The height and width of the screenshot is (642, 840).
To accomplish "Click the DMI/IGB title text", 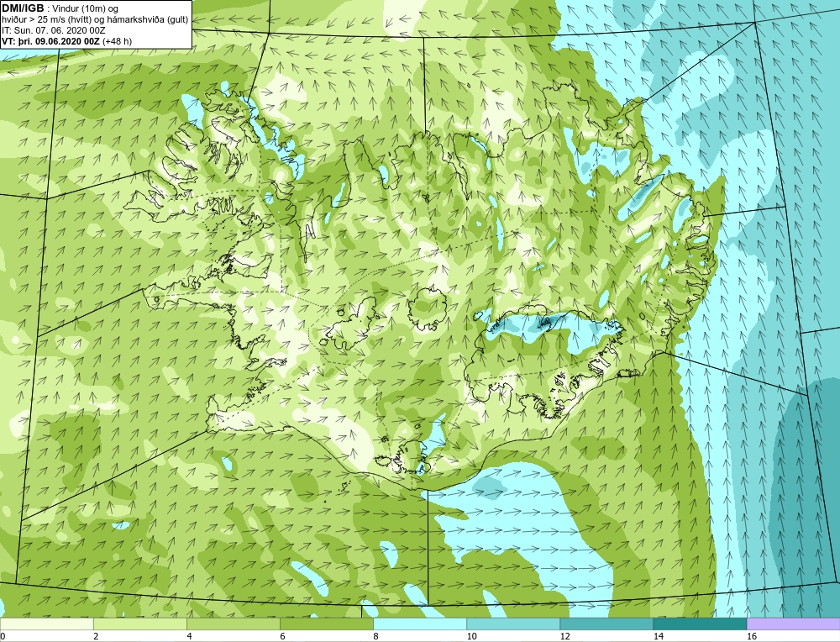I will click(x=23, y=8).
